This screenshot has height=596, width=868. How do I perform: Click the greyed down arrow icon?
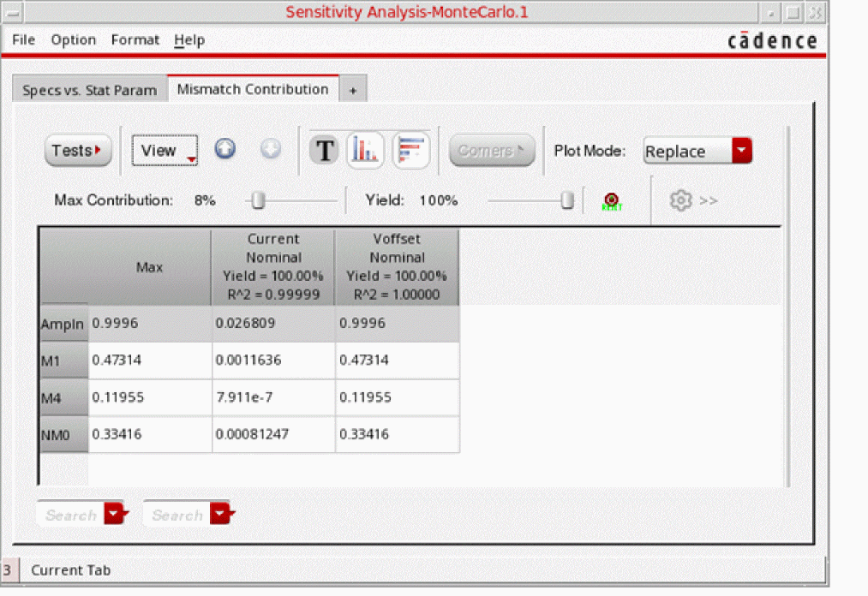pos(270,150)
